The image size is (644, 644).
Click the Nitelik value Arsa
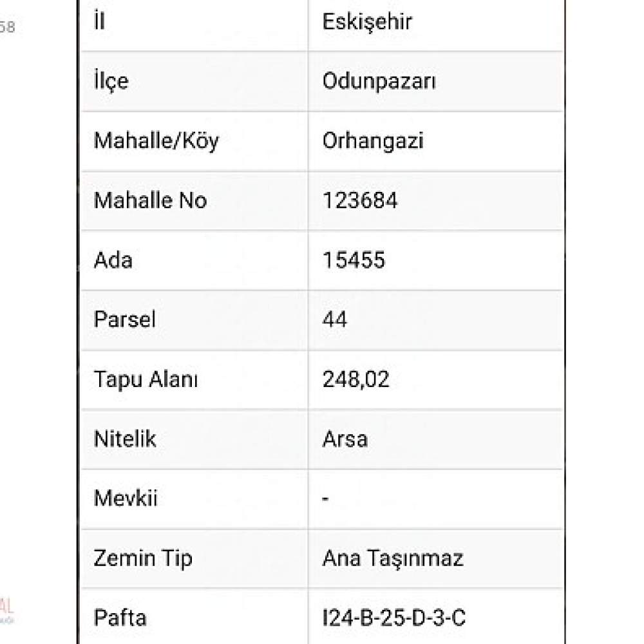click(x=345, y=439)
